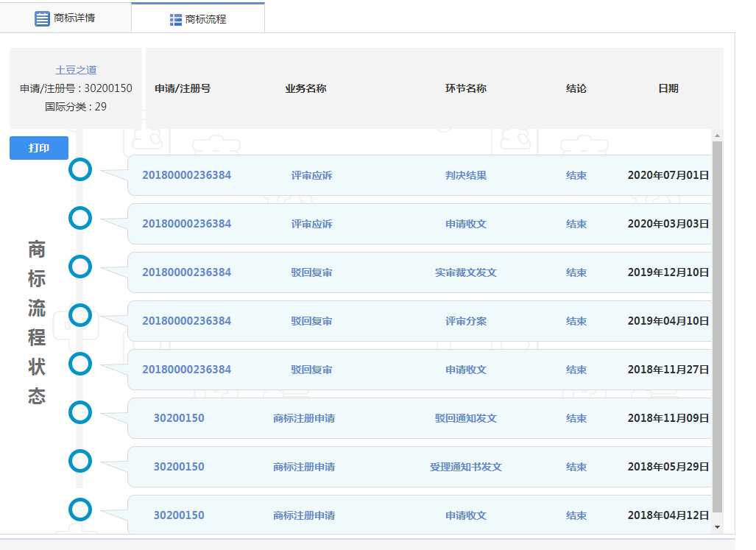Click 判决结果 in the first row
Image resolution: width=756 pixels, height=550 pixels.
pos(465,175)
